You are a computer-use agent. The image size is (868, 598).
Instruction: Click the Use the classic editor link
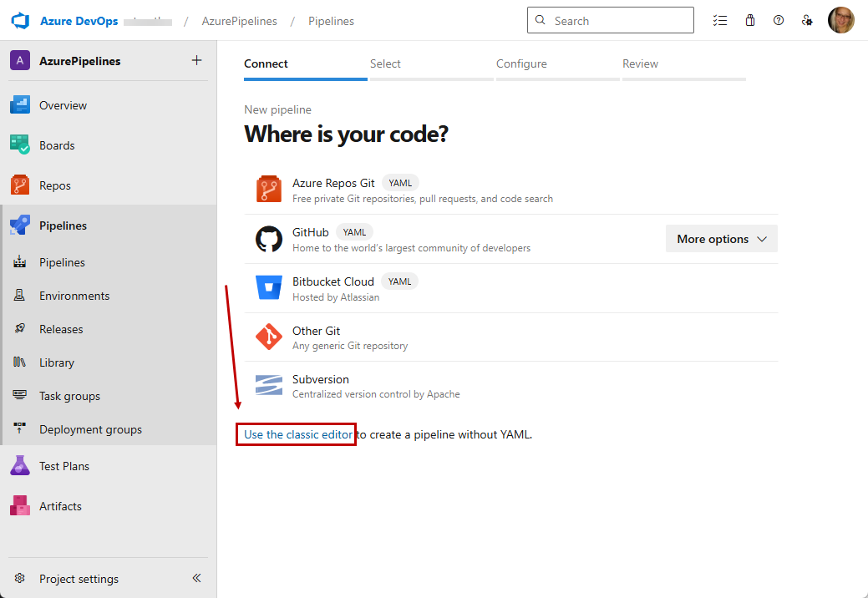[297, 434]
